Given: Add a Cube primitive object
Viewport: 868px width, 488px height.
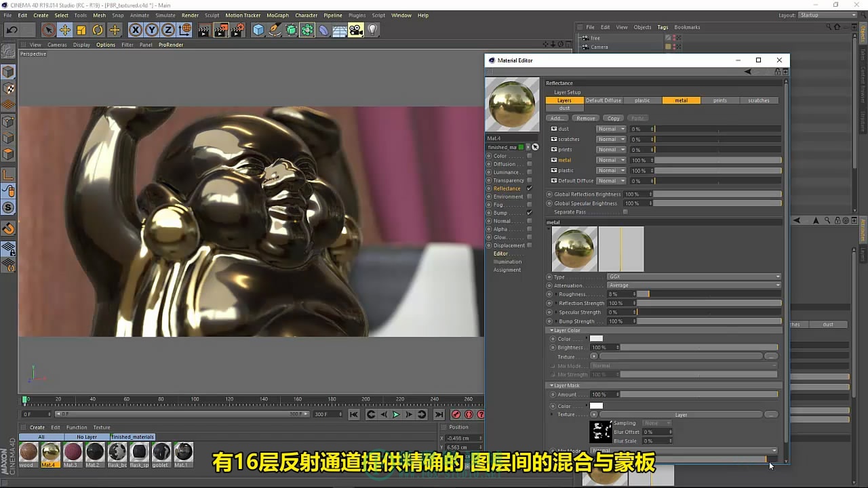Looking at the screenshot, I should point(258,30).
